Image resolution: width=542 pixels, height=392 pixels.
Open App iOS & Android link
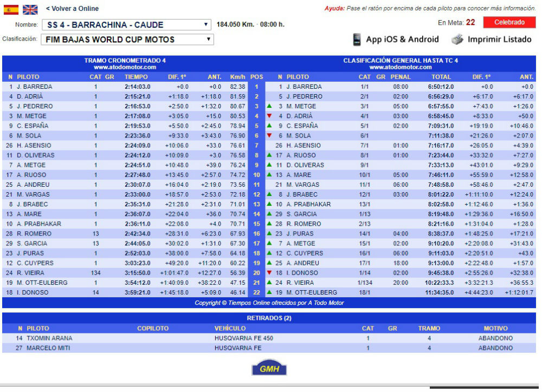(402, 40)
